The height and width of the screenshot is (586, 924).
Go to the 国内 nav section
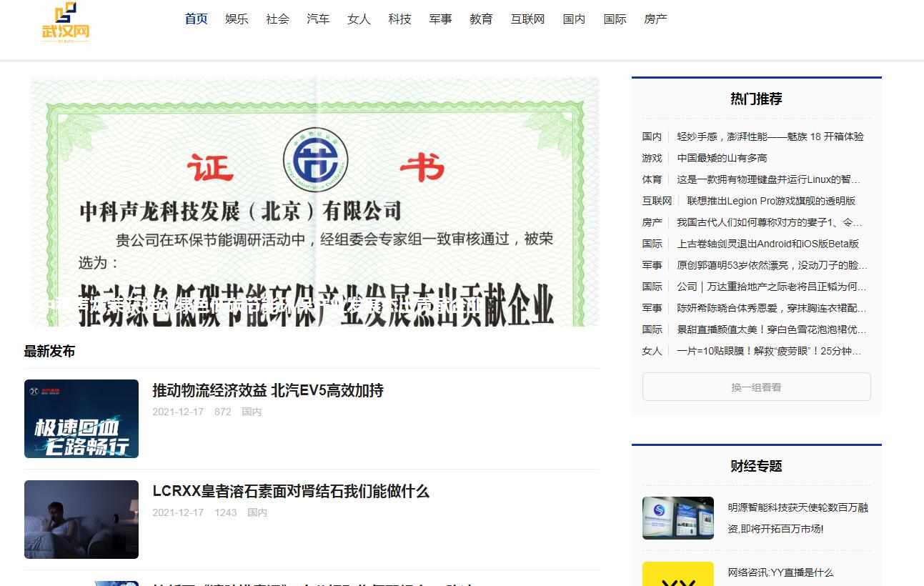574,19
